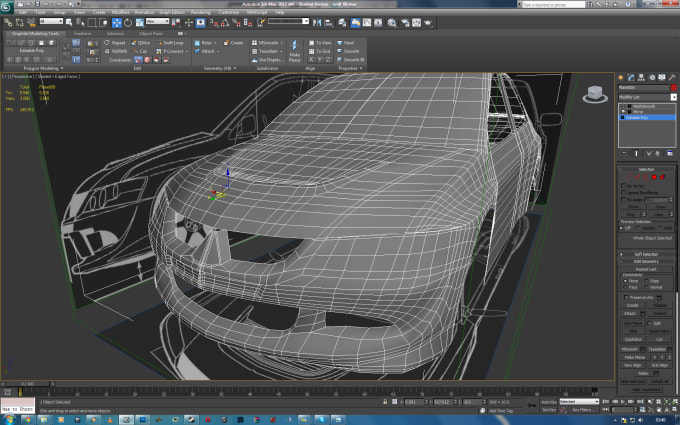Open the Modifier List dropdown
680x425 pixels.
click(647, 97)
